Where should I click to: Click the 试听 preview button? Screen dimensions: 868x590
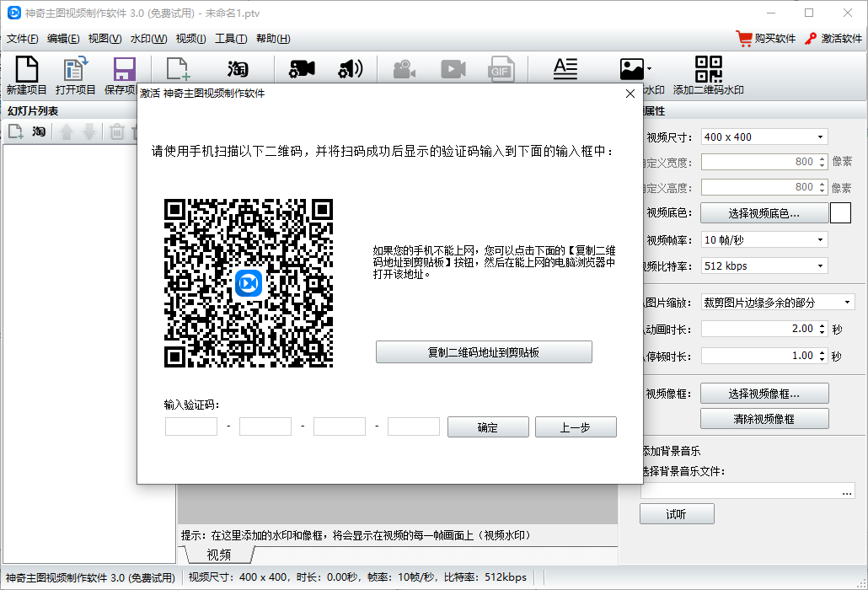click(x=677, y=514)
